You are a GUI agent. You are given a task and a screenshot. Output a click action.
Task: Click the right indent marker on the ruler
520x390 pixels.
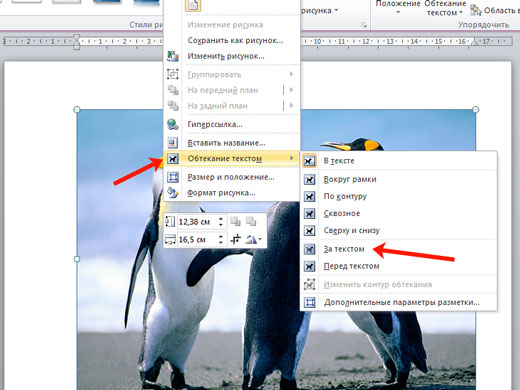tap(475, 42)
